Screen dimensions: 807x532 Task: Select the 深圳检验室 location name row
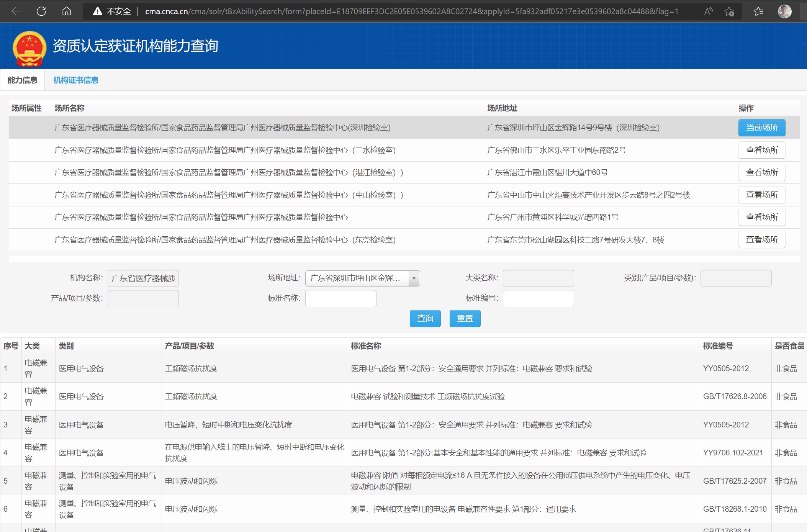(x=222, y=128)
